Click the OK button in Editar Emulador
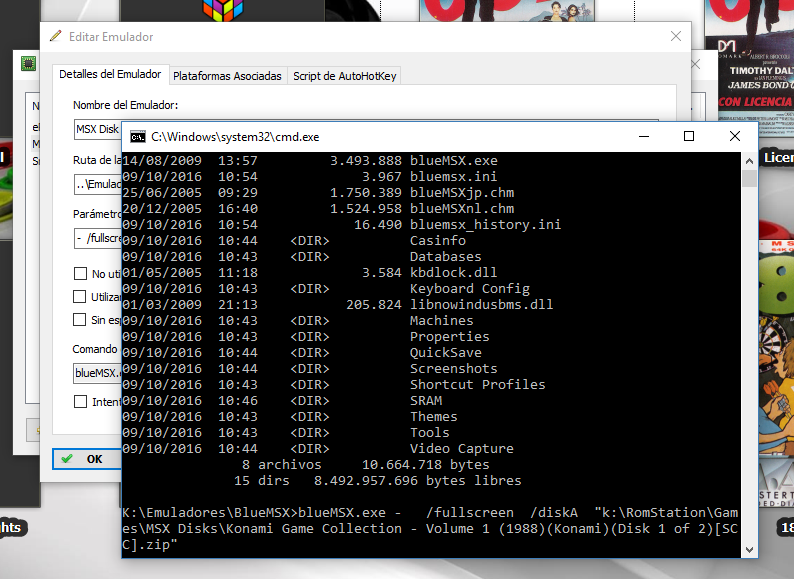This screenshot has height=579, width=794. pyautogui.click(x=86, y=459)
